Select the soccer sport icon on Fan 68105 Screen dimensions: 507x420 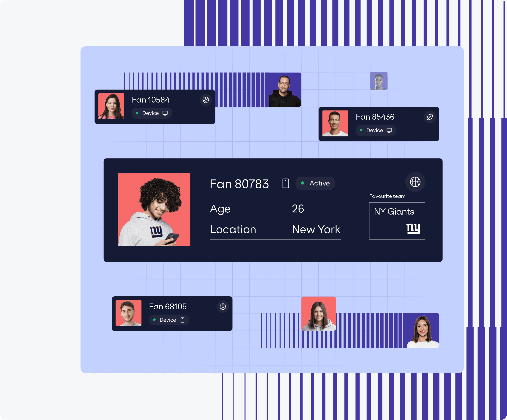click(x=223, y=306)
